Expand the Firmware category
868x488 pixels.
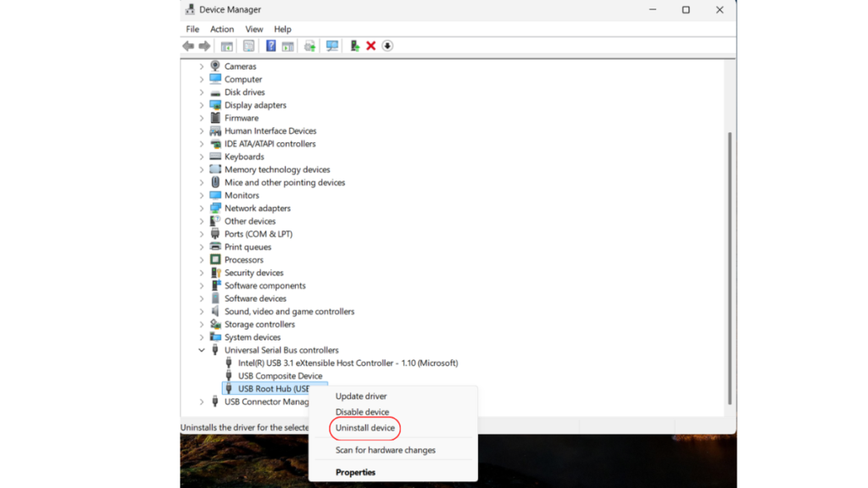(x=202, y=118)
